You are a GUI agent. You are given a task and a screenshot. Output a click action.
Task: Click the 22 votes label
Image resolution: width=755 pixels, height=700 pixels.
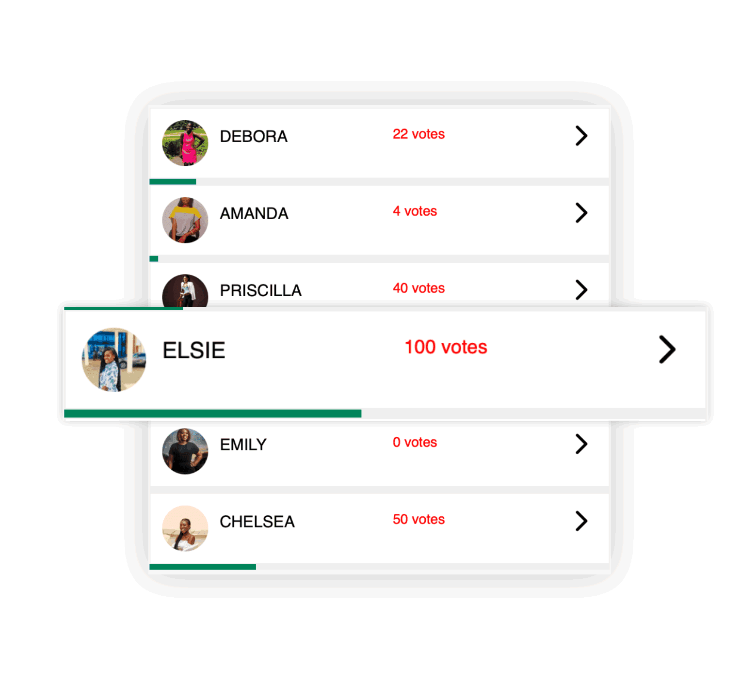click(418, 134)
